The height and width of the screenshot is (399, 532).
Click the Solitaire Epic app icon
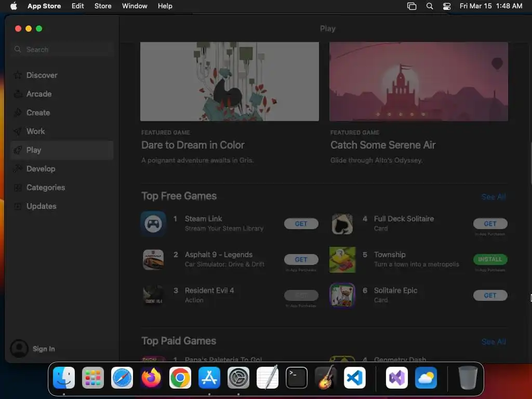coord(342,295)
